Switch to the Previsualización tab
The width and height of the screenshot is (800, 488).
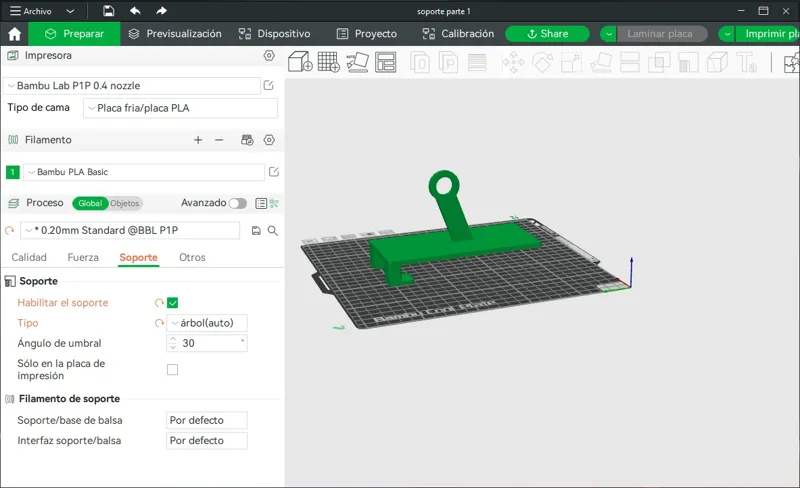(x=175, y=34)
